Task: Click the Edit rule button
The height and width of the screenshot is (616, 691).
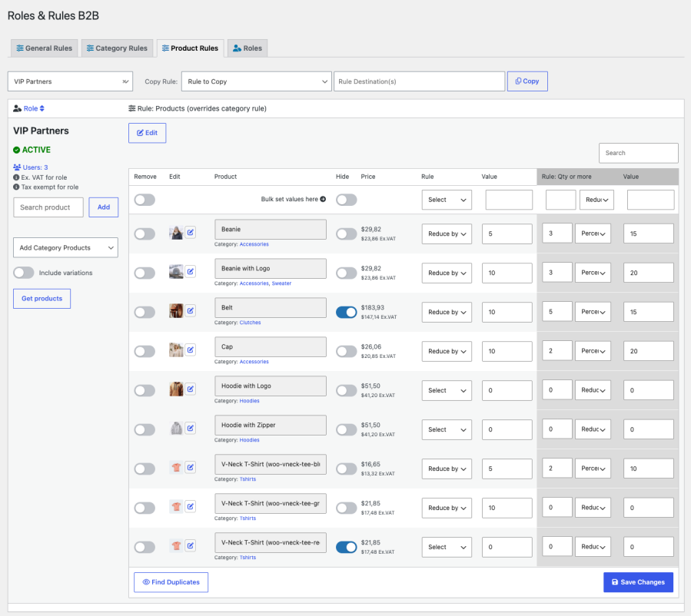Action: [x=147, y=133]
